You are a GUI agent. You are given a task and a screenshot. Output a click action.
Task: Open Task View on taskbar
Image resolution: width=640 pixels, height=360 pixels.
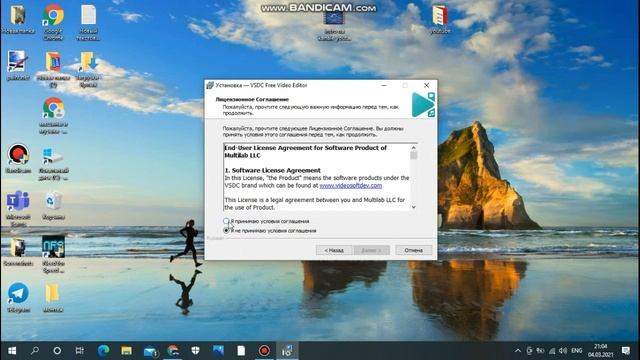[80, 351]
